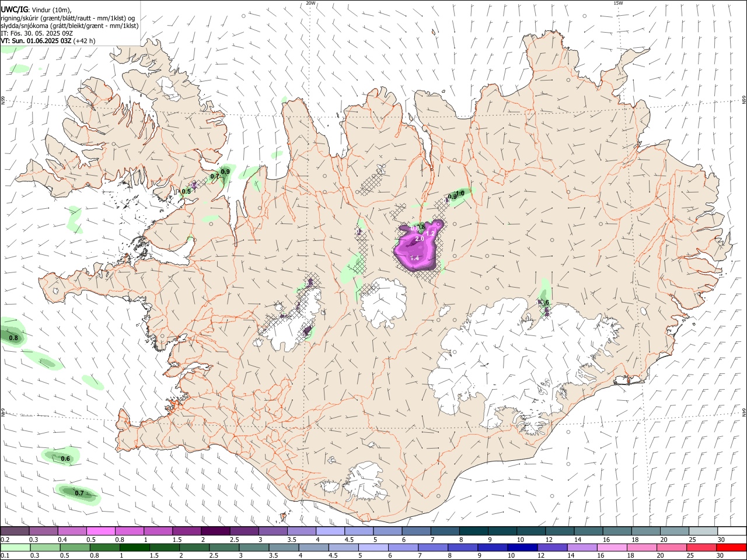747x560 pixels.
Task: Select bright pink snow swatch between 0.5 and 0.8
Action: 100,531
